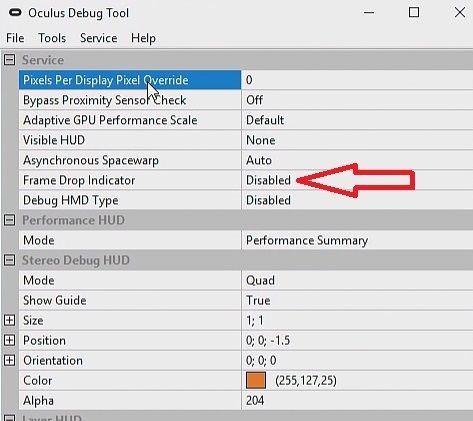Minimize the Oculus Debug Tool window
Image resolution: width=473 pixels, height=421 pixels.
point(369,13)
